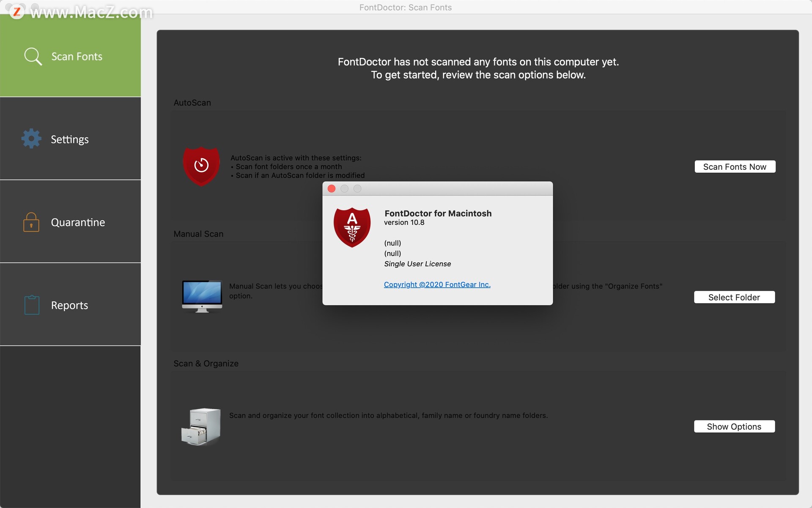812x508 pixels.
Task: Click 'Scan if an AutoScan folder is modified' line
Action: (x=298, y=175)
